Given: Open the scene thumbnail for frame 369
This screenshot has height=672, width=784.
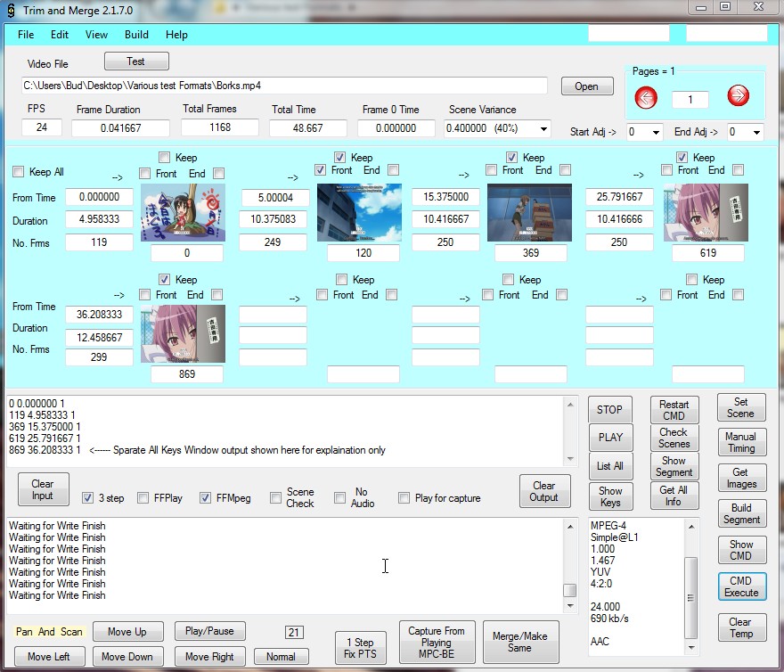Looking at the screenshot, I should pyautogui.click(x=529, y=213).
